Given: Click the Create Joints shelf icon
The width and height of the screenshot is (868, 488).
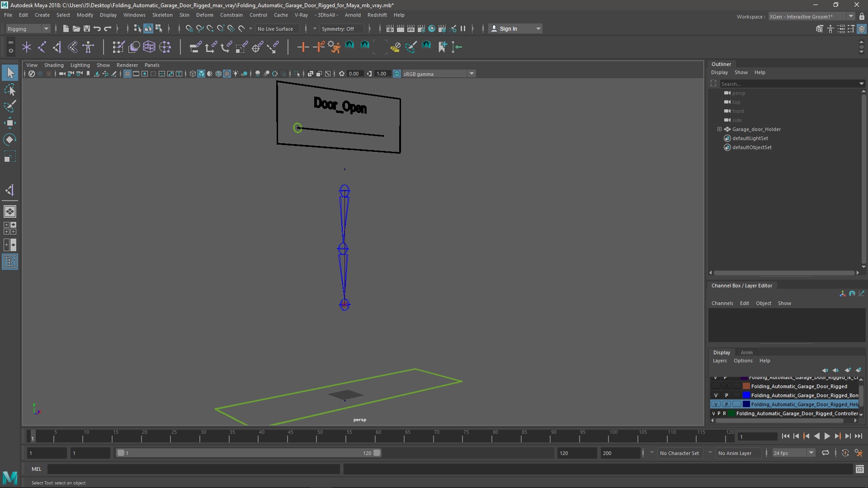Looking at the screenshot, I should coord(42,47).
